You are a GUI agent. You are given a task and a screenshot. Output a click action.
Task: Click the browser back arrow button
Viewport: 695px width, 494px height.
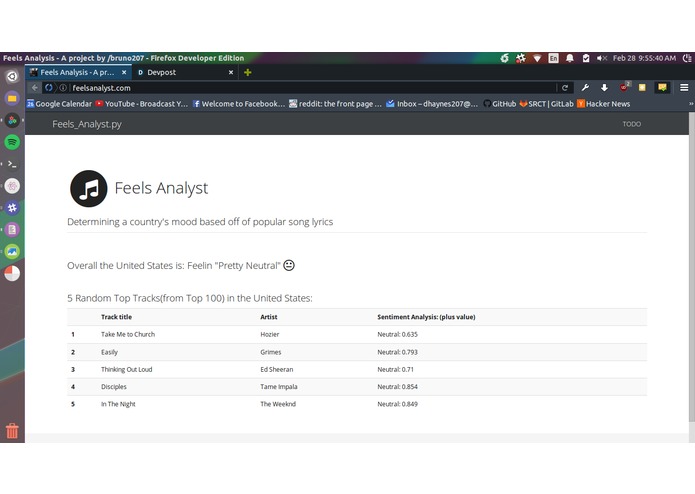35,88
